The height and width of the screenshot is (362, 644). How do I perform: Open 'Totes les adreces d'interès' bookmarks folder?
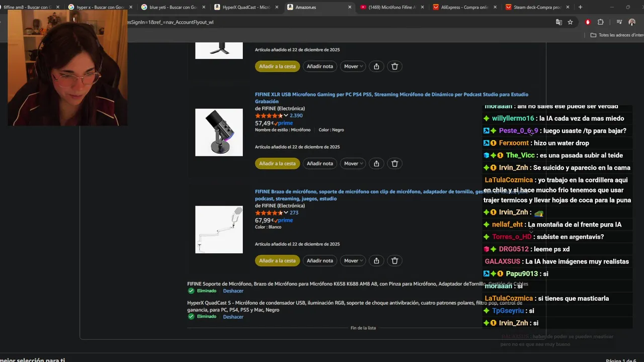tap(617, 35)
